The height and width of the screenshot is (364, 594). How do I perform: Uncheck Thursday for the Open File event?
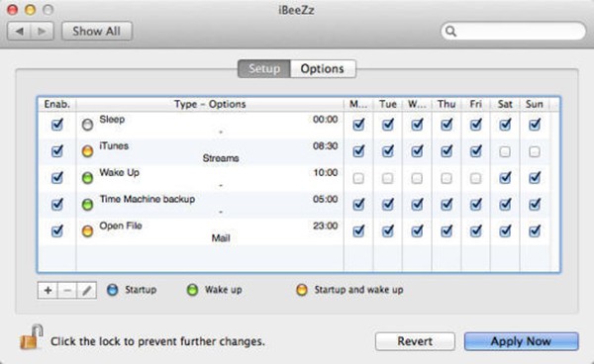(x=446, y=231)
